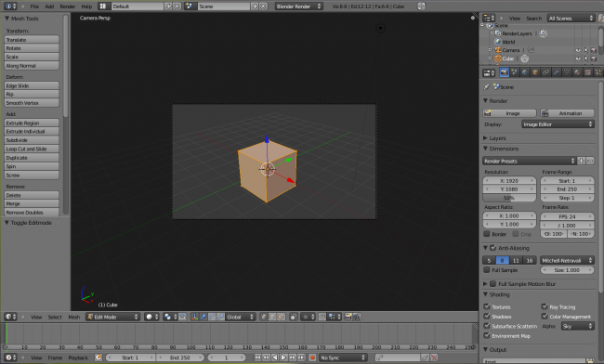The width and height of the screenshot is (604, 364).
Task: Uncheck the Shadows shading option
Action: 487,317
